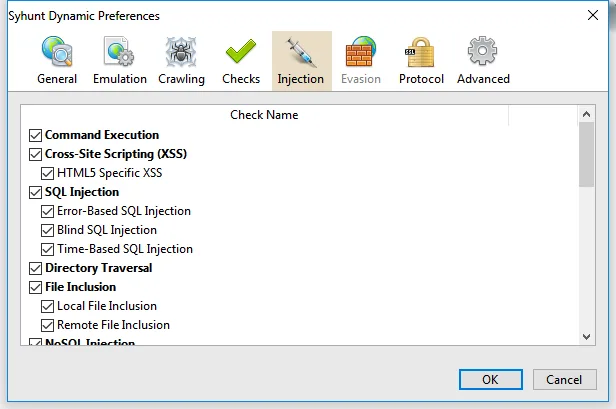The image size is (616, 409).
Task: Switch to the Crawling tab label
Action: pyautogui.click(x=182, y=79)
